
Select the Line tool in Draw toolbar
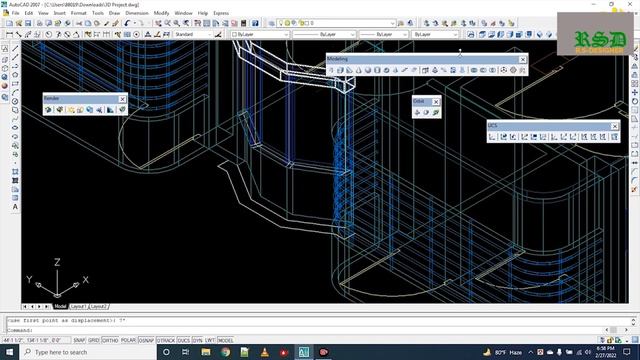click(x=15, y=49)
